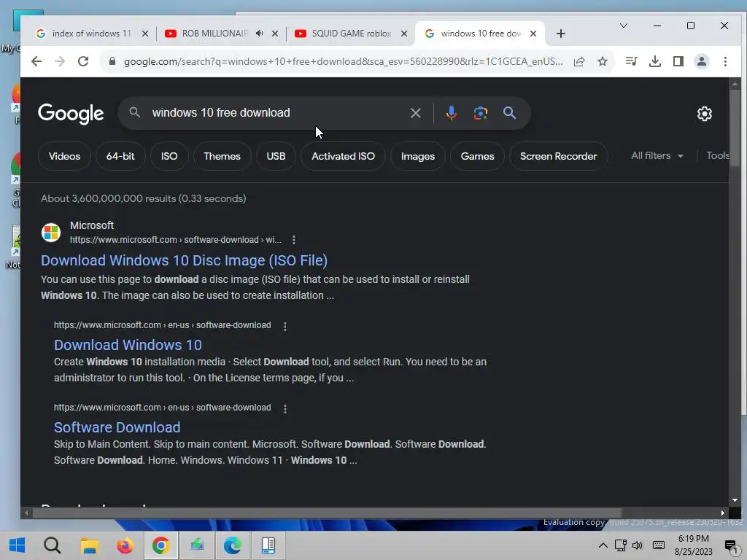Viewport: 747px width, 560px height.
Task: Open Download Windows 10 Disc Image (ISO File) link
Action: click(184, 260)
